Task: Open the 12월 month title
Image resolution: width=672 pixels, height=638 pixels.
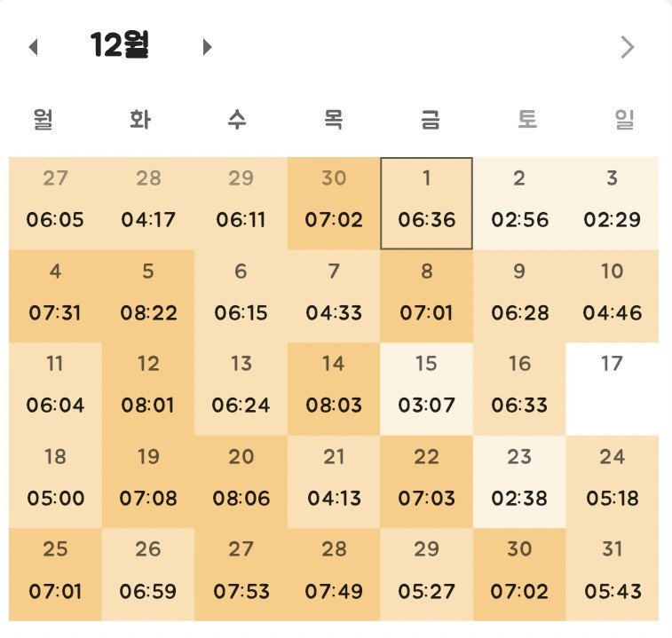Action: (x=120, y=45)
